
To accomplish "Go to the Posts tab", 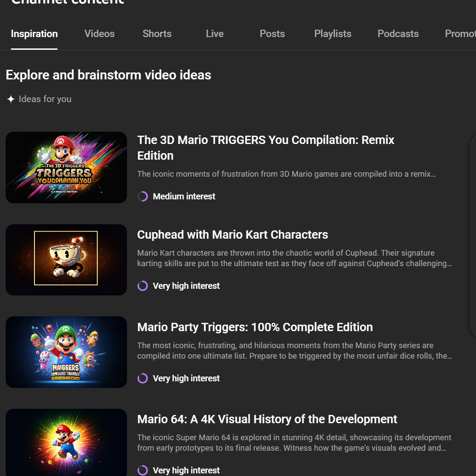I will [x=272, y=34].
